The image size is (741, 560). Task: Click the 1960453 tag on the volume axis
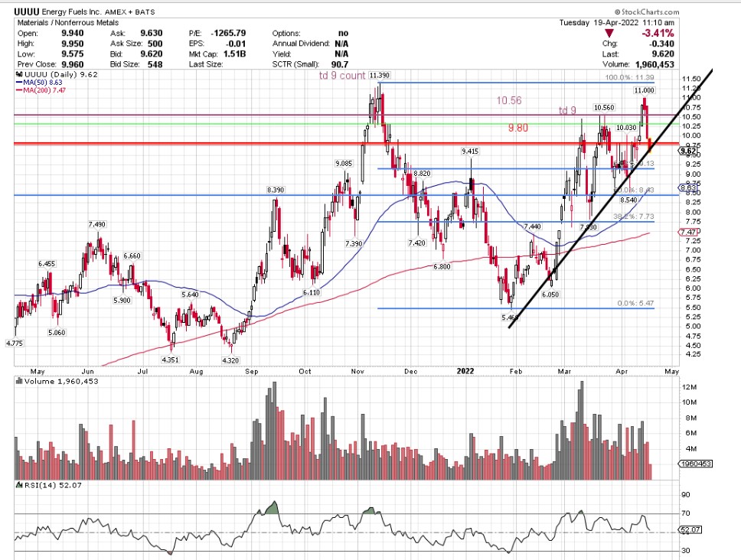click(696, 464)
